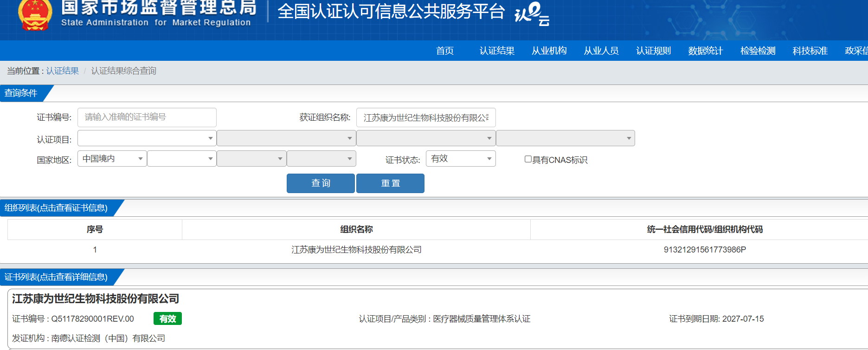
Task: Open the 中国境内 country dropdown
Action: [x=112, y=159]
